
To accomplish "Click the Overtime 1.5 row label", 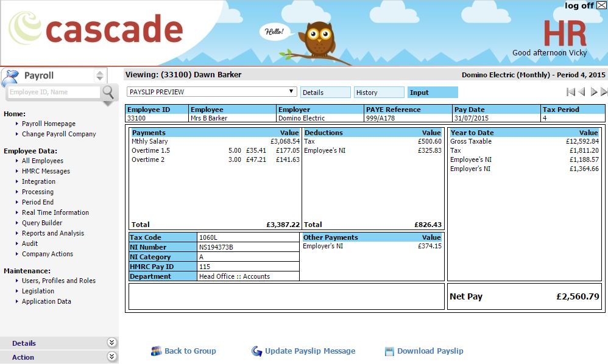I will coord(150,150).
